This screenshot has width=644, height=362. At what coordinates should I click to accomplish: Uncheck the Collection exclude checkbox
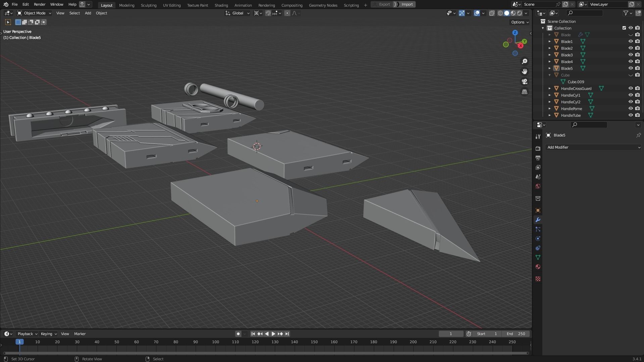tap(624, 28)
